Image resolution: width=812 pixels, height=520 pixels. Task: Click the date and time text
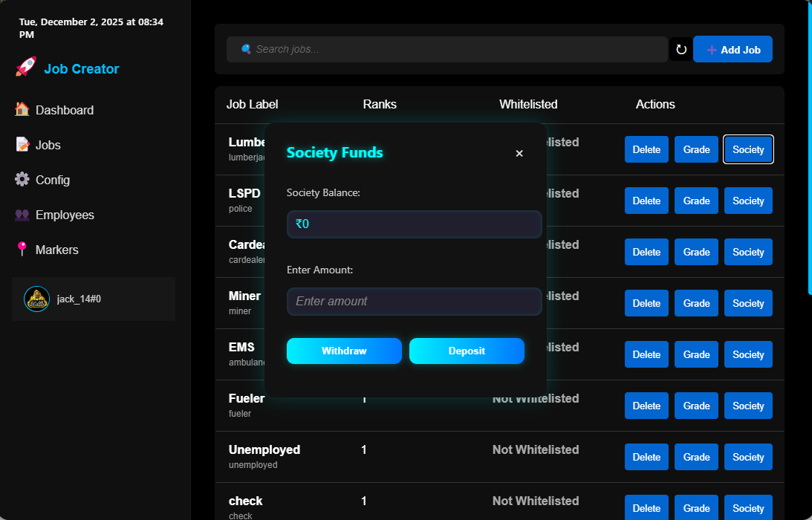pyautogui.click(x=91, y=28)
